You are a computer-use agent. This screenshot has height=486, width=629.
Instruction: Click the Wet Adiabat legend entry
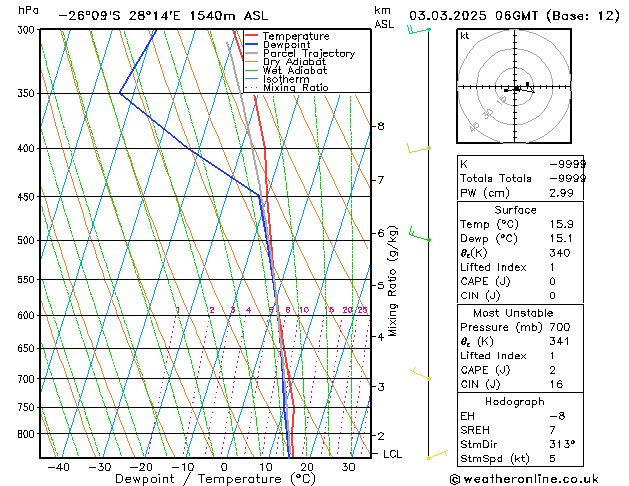click(286, 70)
